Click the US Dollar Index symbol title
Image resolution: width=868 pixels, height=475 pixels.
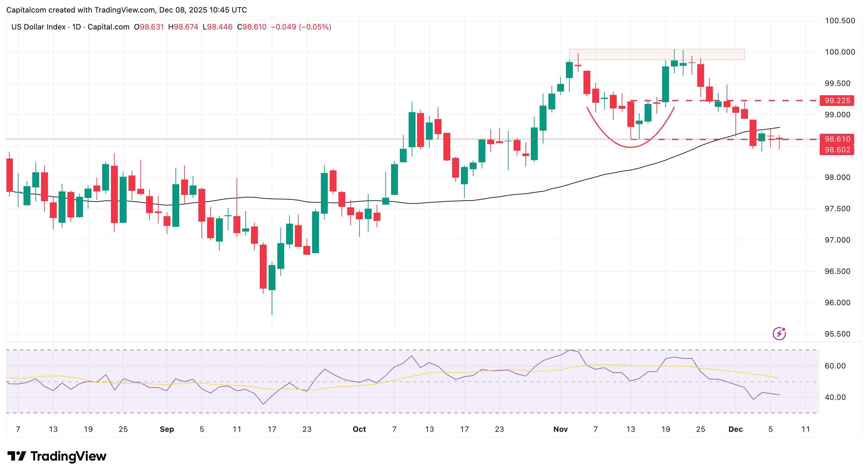pyautogui.click(x=38, y=27)
